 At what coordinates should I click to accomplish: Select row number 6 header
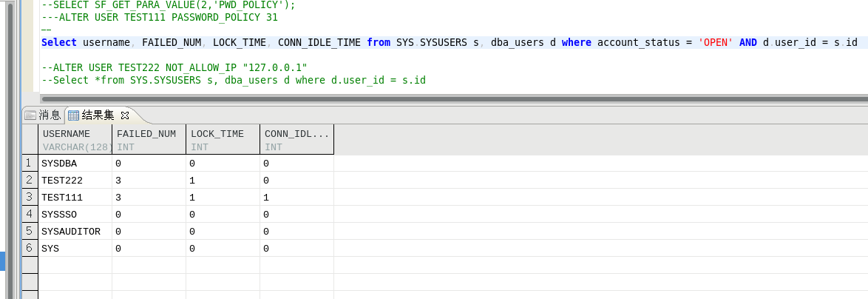29,249
